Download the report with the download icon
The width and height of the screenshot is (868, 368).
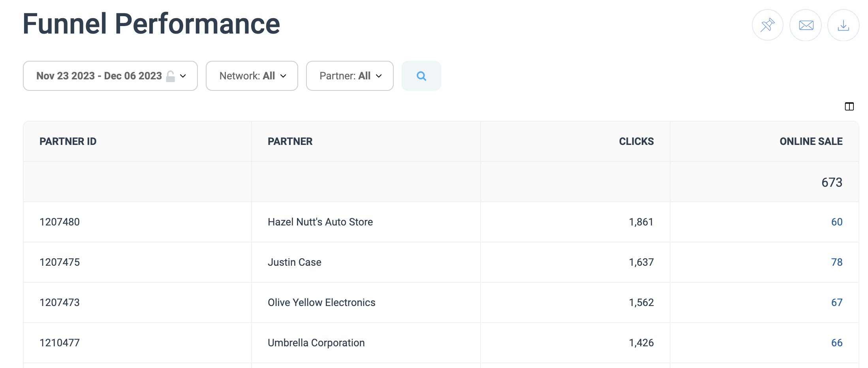844,25
